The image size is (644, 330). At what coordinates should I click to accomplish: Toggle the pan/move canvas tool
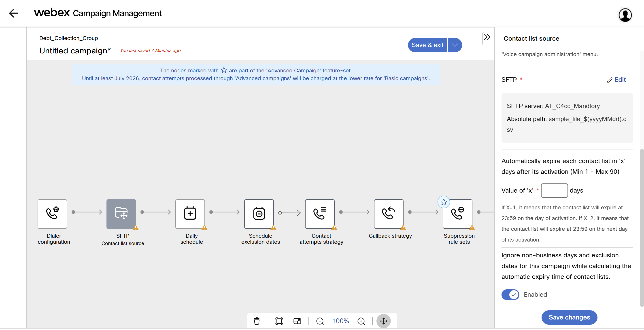(x=383, y=321)
